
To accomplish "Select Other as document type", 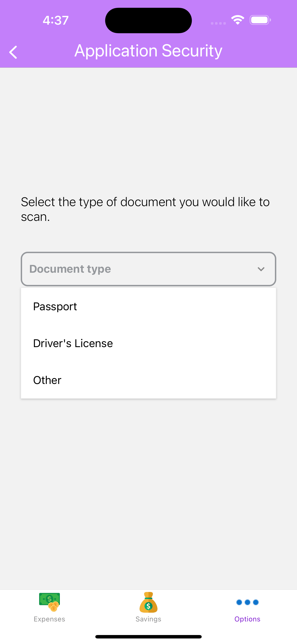I will point(47,380).
